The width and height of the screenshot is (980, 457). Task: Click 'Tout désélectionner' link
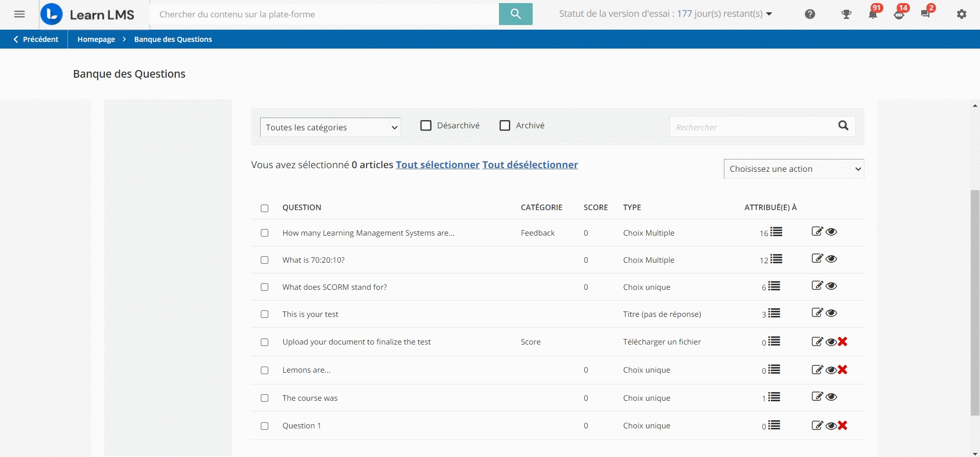[530, 165]
